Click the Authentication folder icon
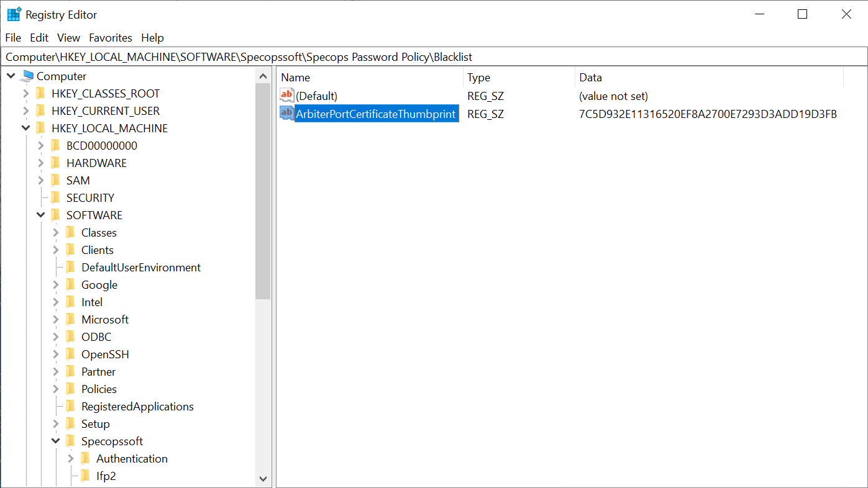Viewport: 868px width, 488px height. (86, 459)
